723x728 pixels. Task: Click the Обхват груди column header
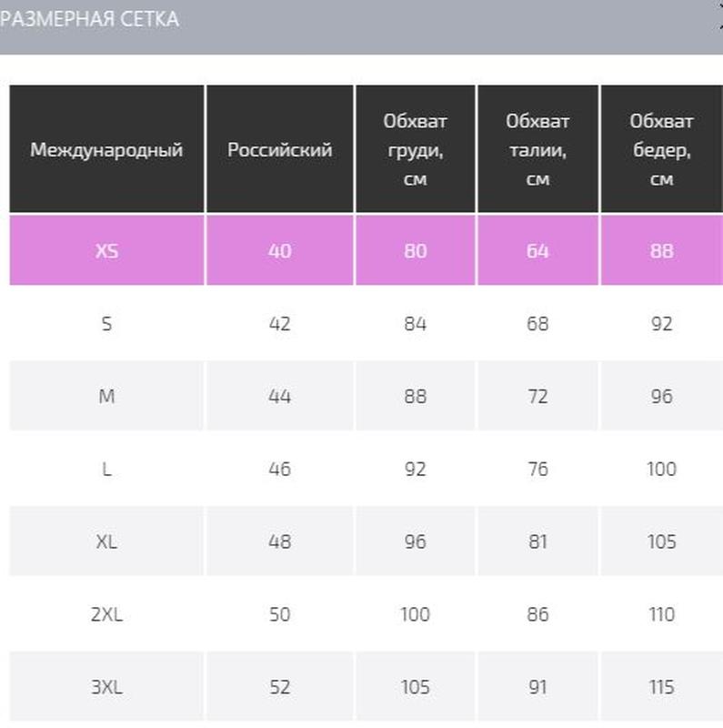click(416, 149)
